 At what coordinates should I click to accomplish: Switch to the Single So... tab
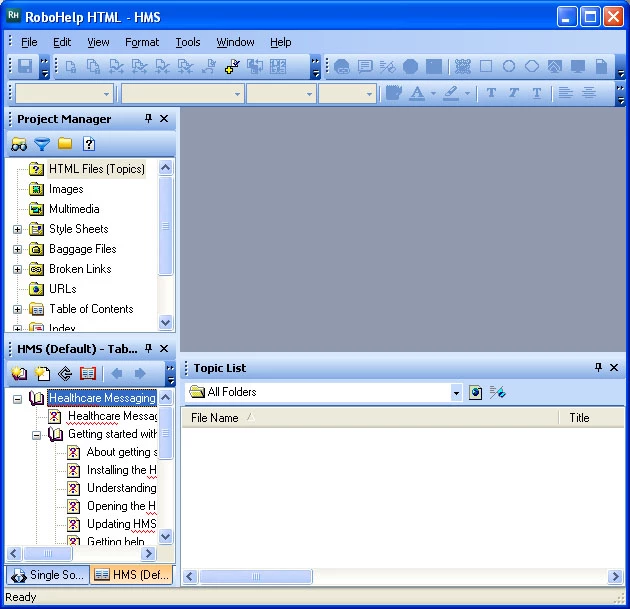47,575
